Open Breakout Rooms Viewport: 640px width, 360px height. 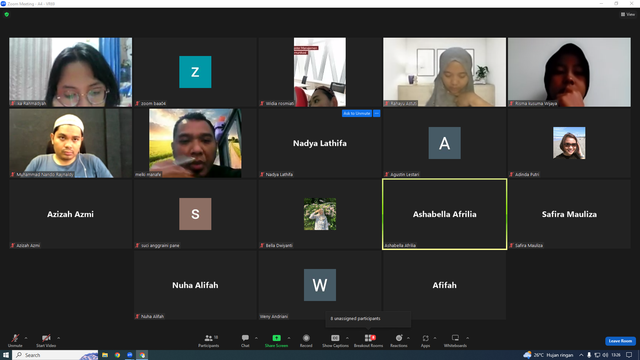[369, 340]
